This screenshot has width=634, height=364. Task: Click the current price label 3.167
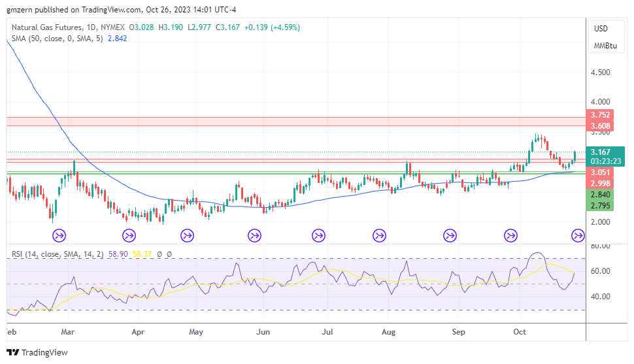600,152
